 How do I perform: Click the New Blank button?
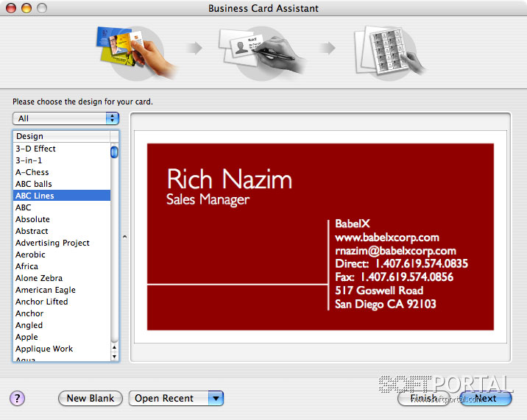coord(91,399)
